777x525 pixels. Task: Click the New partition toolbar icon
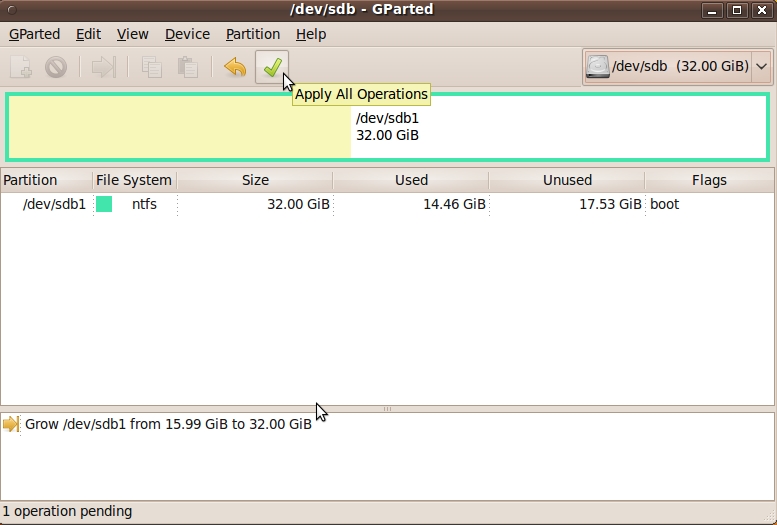(x=21, y=67)
